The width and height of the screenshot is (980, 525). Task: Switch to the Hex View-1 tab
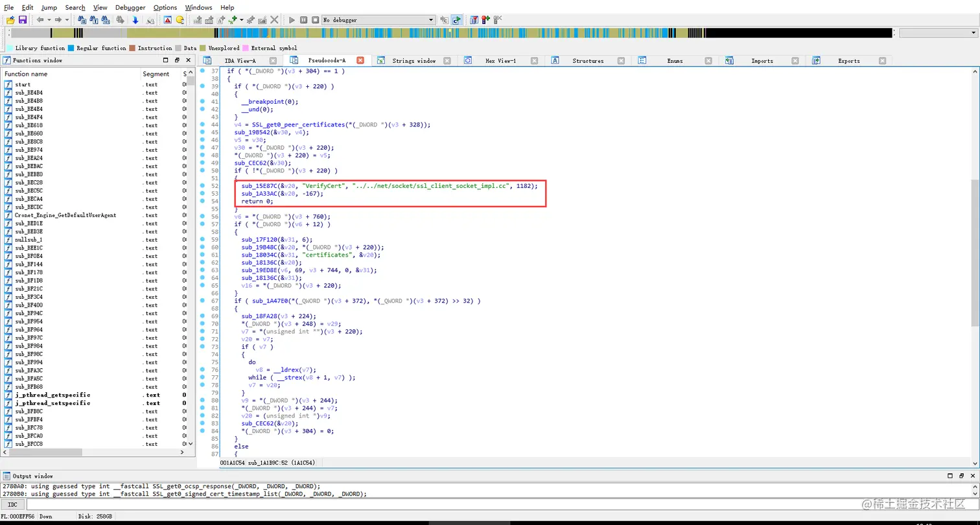[500, 61]
